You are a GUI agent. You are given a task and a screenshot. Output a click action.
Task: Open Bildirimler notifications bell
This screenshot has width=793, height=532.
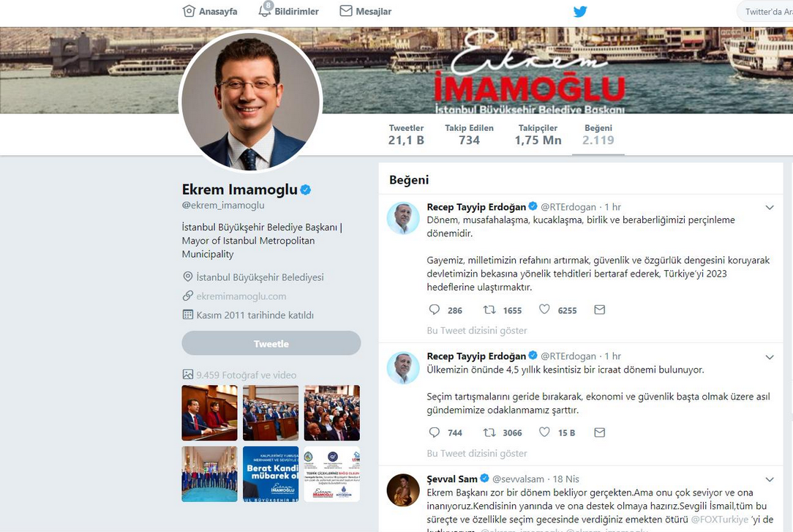(x=265, y=10)
